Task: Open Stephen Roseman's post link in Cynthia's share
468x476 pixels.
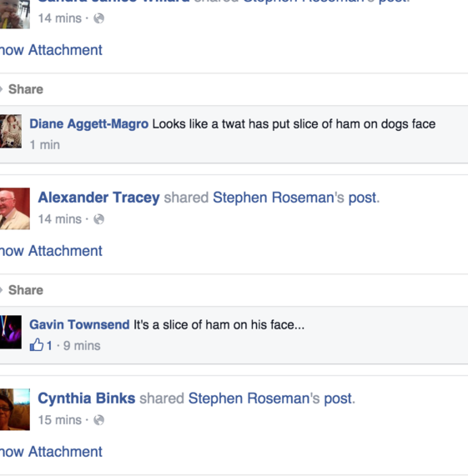Action: coord(270,398)
